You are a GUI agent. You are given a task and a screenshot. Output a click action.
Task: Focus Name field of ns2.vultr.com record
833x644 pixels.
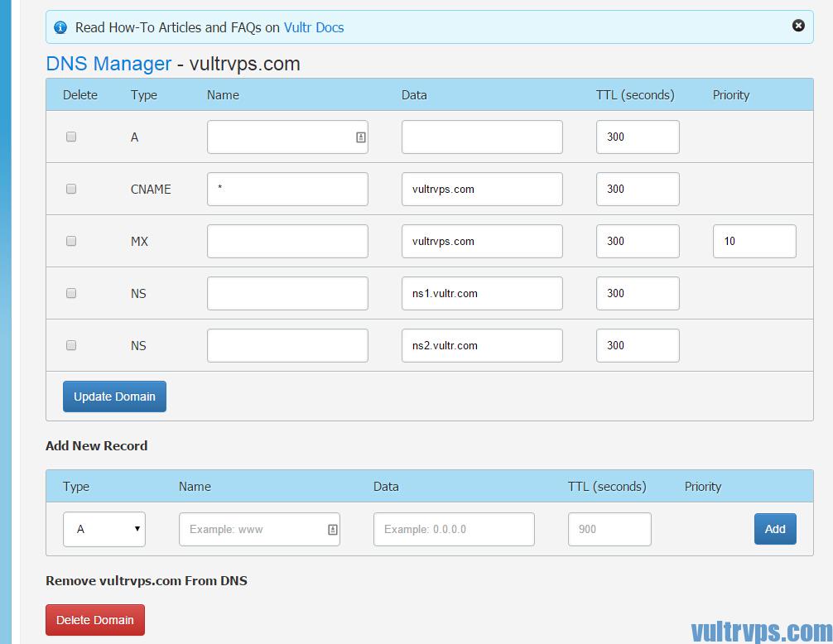[x=287, y=346]
